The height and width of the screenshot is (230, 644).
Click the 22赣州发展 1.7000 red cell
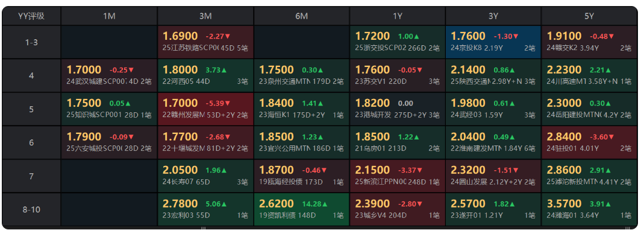[205, 109]
